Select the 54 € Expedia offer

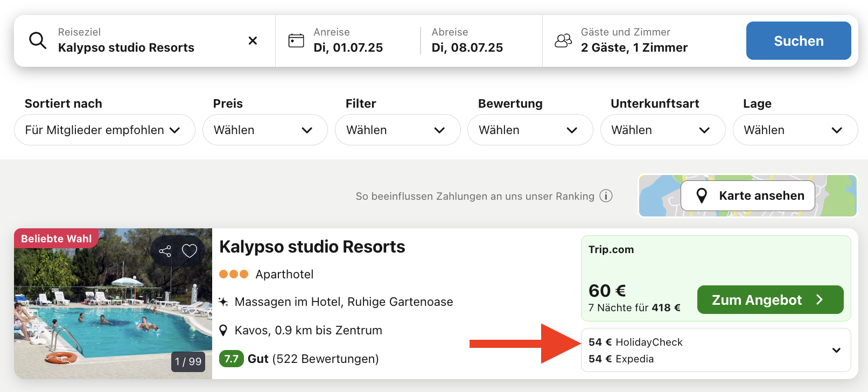(x=621, y=359)
